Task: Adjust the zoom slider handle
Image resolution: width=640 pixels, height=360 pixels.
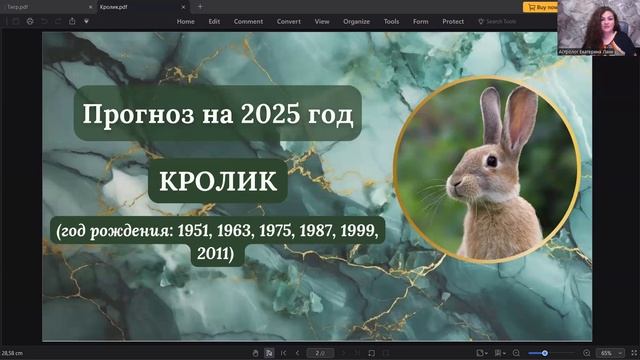Action: [x=544, y=353]
